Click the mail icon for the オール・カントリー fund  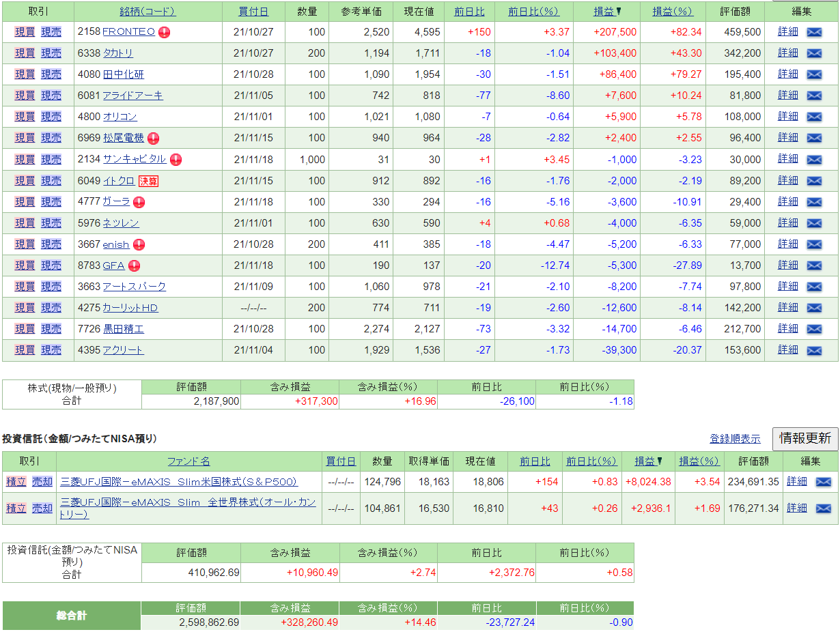coord(824,508)
